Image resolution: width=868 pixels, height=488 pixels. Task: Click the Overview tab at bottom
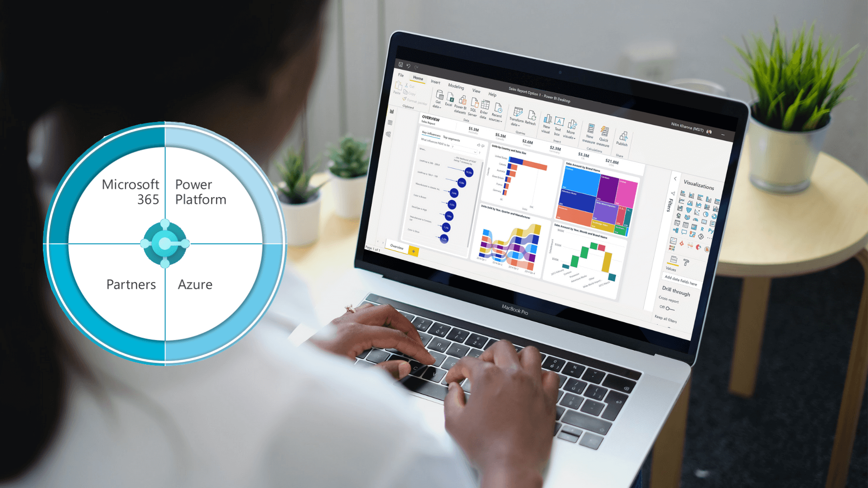point(396,249)
